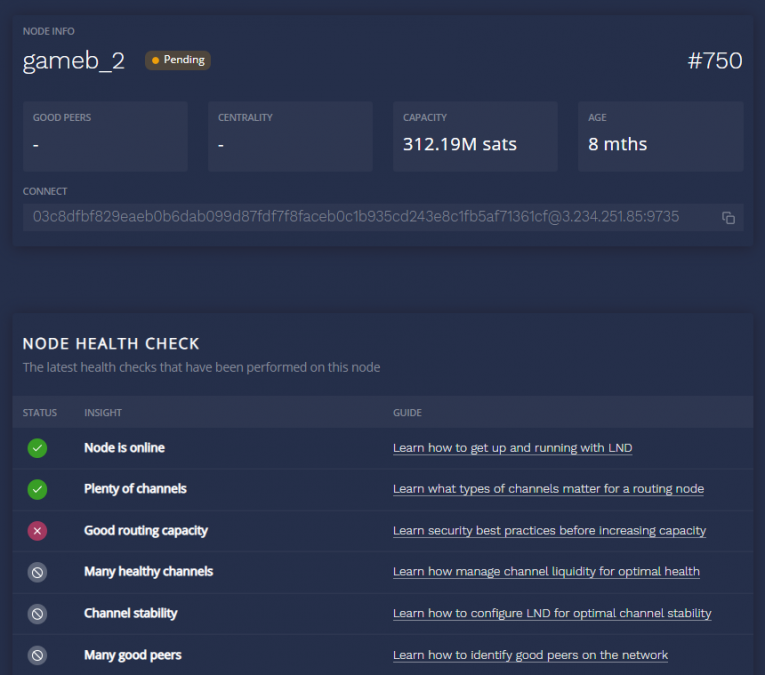Click the green check for Node is online

[x=37, y=448]
